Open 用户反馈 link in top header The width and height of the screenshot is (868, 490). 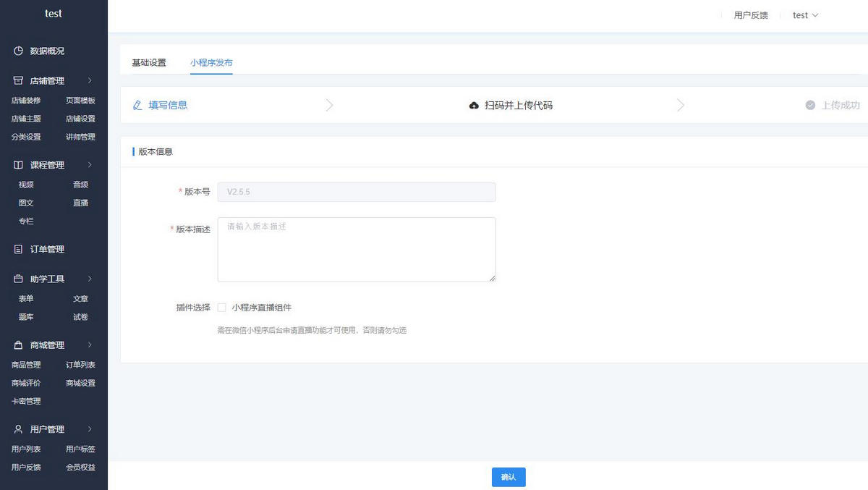tap(751, 15)
